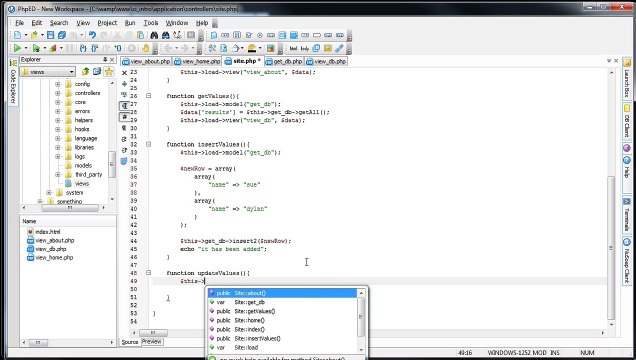The height and width of the screenshot is (360, 636).
Task: Click the editor vertical scrollbar thumb
Action: 611,247
